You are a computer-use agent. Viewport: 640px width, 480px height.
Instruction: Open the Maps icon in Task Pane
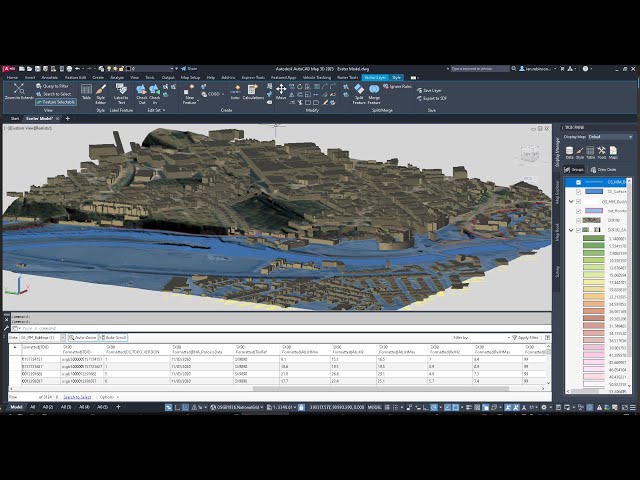pyautogui.click(x=613, y=153)
